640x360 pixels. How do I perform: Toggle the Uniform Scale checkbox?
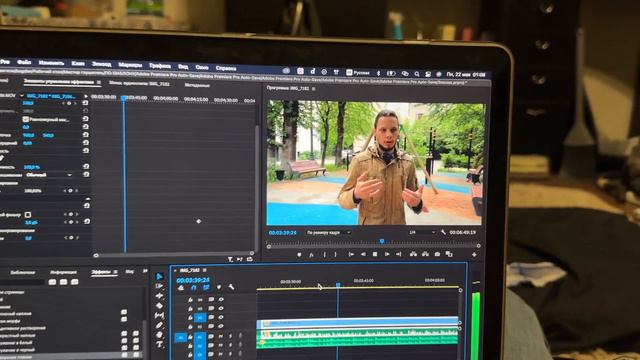click(x=25, y=119)
